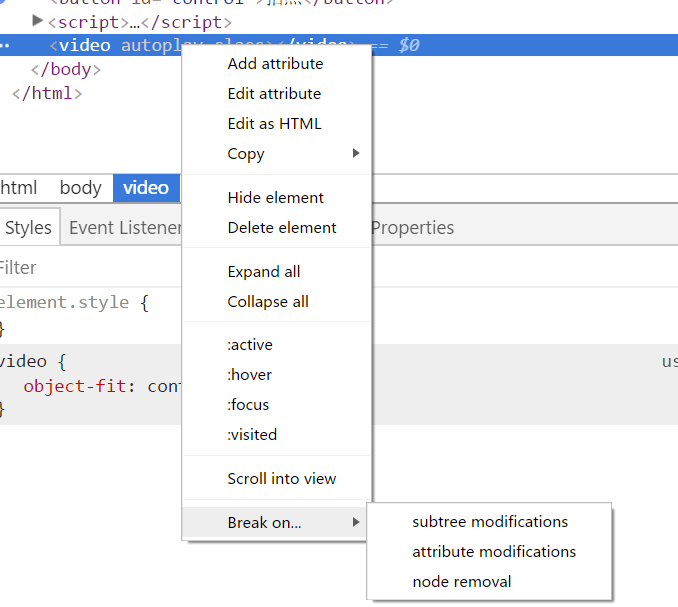Screen dimensions: 678x607
Task: Click the closing html tag row
Action: (47, 93)
